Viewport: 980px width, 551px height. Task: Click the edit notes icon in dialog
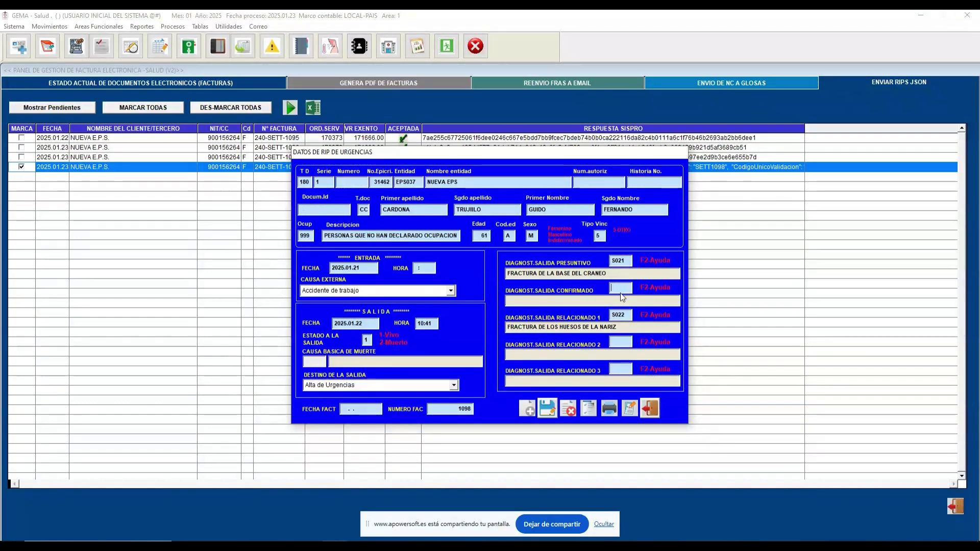click(x=629, y=408)
